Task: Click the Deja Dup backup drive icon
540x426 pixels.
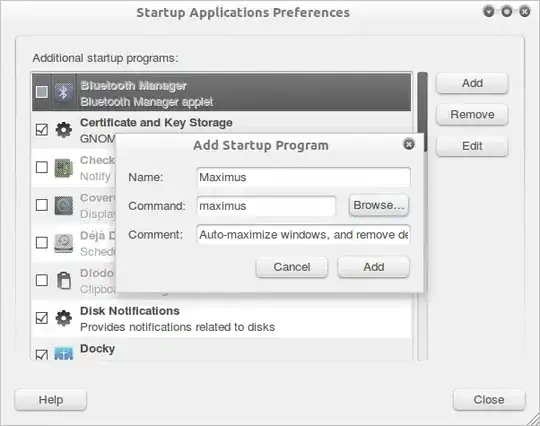Action: tap(64, 243)
